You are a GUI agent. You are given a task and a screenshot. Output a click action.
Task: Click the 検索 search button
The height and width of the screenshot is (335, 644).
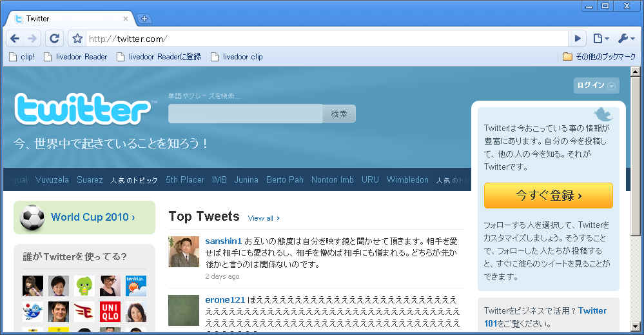(x=339, y=114)
